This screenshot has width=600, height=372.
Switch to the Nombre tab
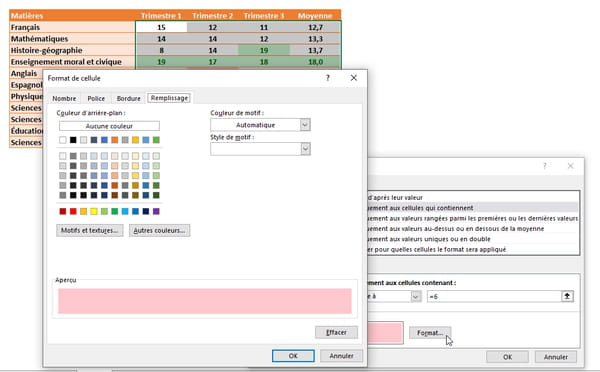(x=64, y=98)
